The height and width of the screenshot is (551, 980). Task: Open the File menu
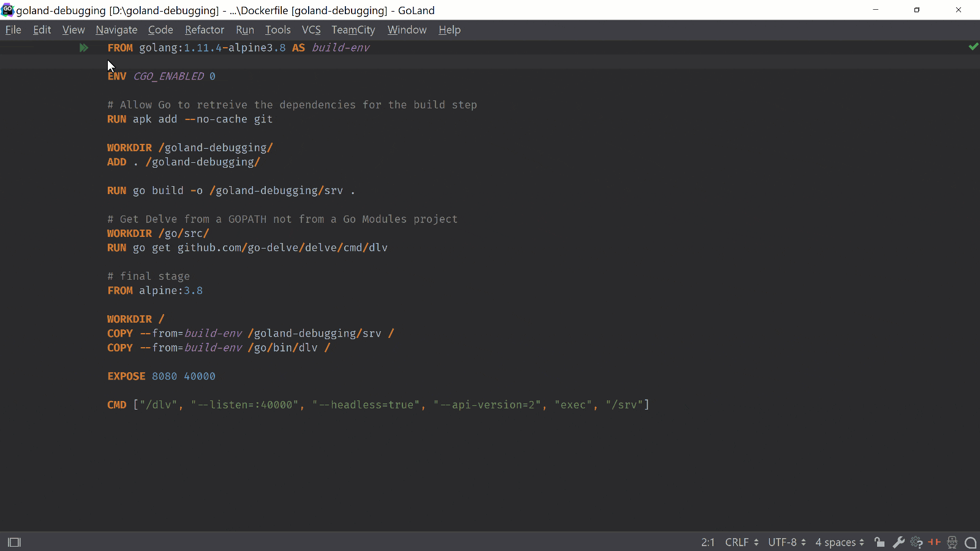(13, 30)
